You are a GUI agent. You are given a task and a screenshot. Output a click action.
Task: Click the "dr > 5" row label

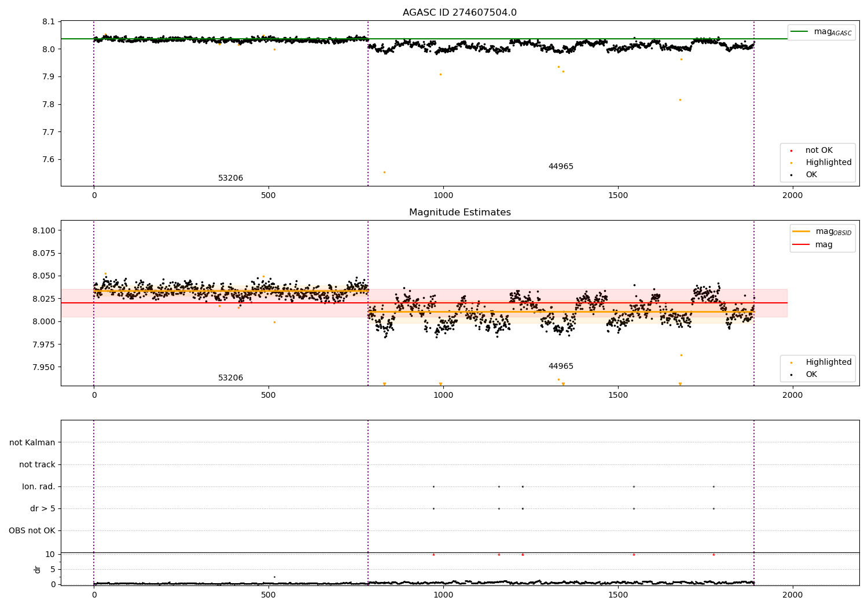43,508
